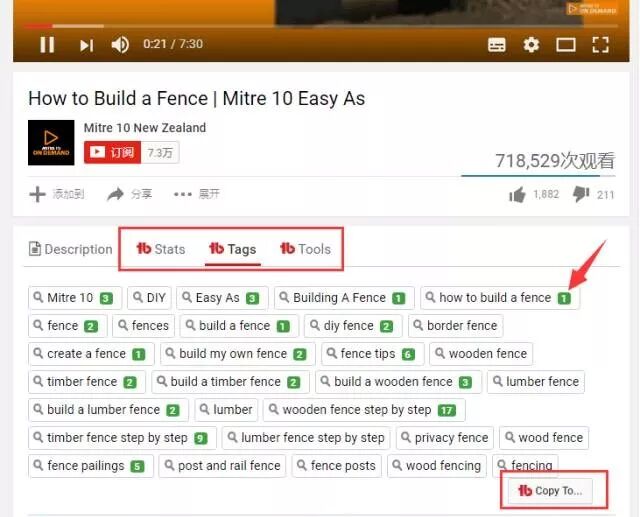The height and width of the screenshot is (517, 640).
Task: Pause the video playback
Action: tap(47, 44)
